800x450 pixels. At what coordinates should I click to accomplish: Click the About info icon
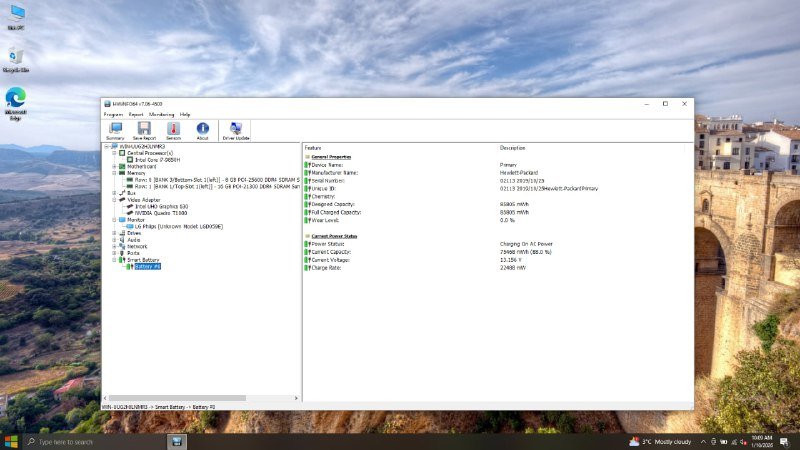pyautogui.click(x=202, y=130)
